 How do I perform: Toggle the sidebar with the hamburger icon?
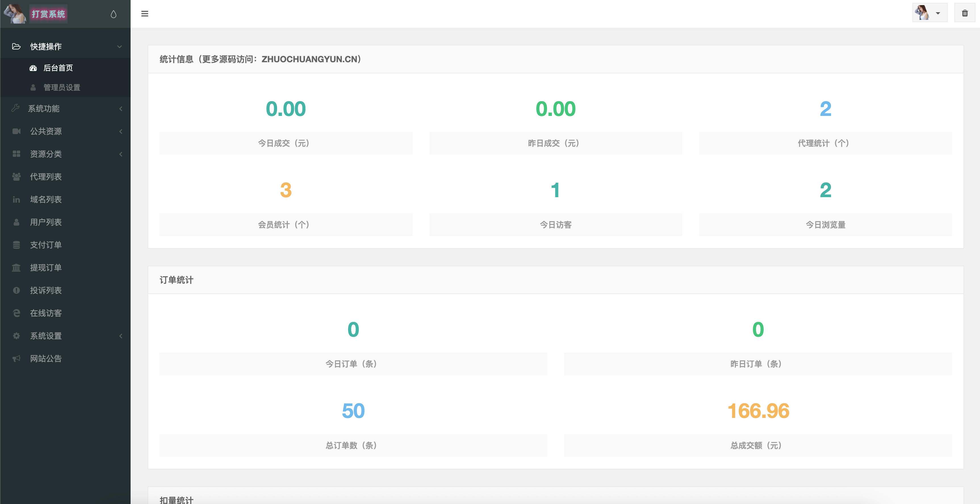pyautogui.click(x=145, y=14)
